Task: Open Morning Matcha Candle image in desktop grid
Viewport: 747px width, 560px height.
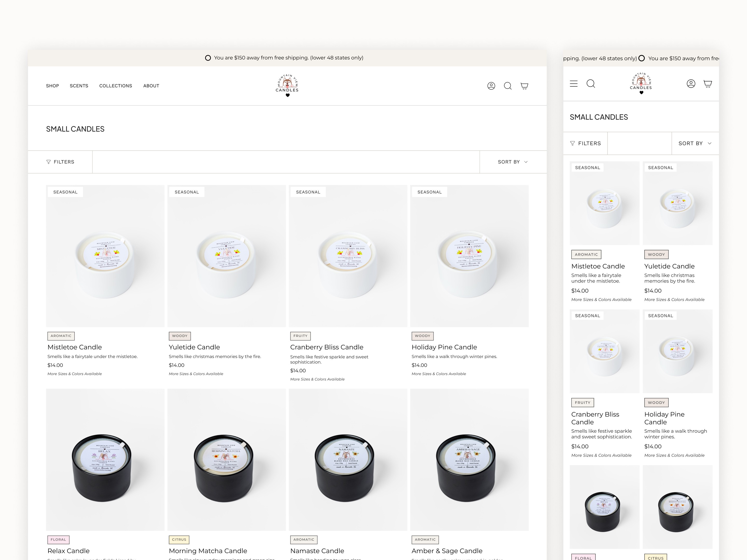Action: [x=227, y=460]
